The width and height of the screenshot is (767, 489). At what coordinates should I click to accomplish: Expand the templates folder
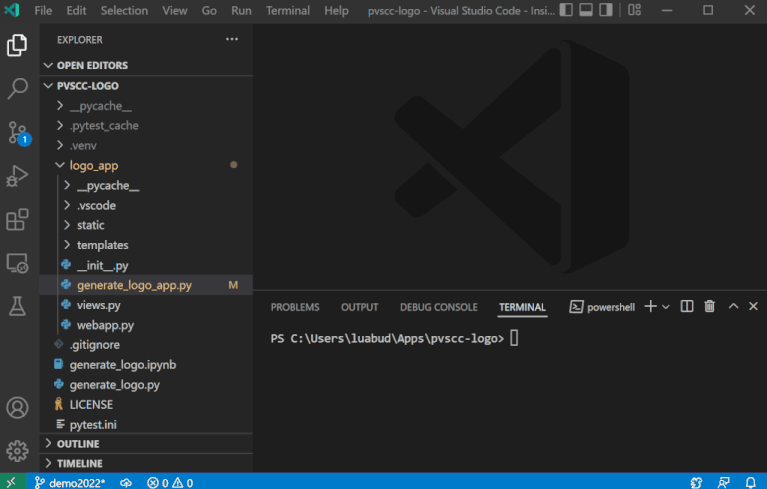(146, 245)
